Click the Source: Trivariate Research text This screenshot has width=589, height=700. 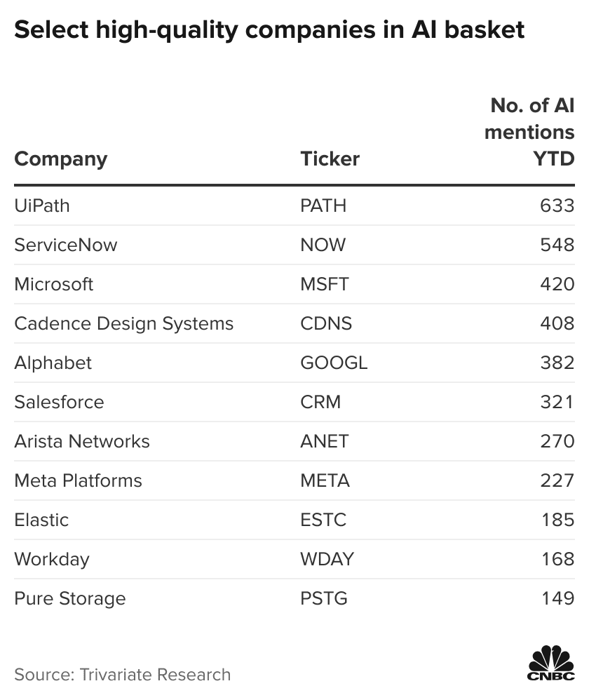point(122,675)
